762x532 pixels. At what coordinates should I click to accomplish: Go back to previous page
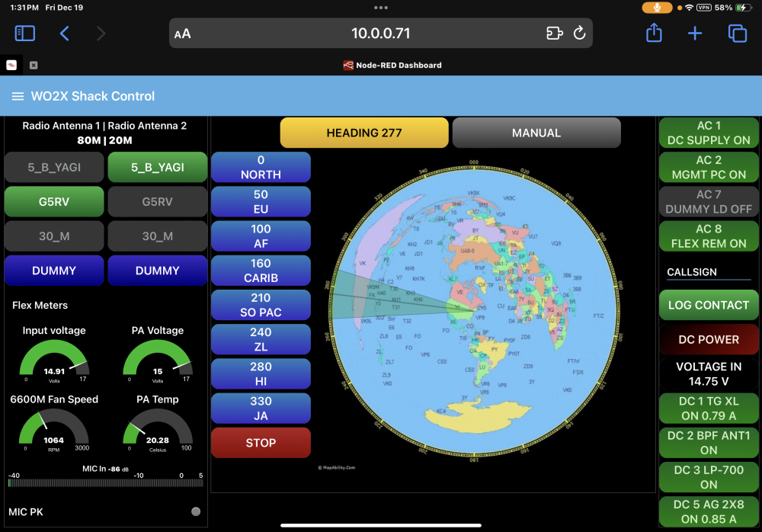[x=64, y=34]
